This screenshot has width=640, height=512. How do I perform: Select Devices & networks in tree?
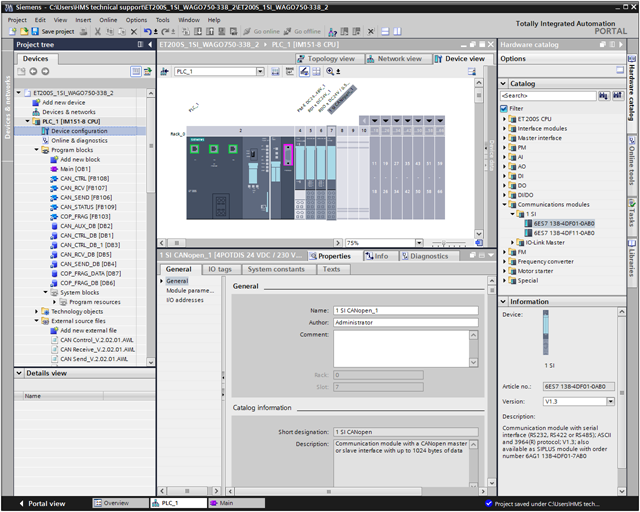coord(69,112)
